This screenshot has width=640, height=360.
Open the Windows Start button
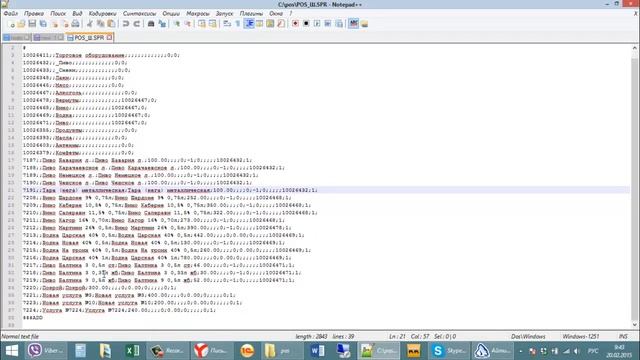point(11,351)
